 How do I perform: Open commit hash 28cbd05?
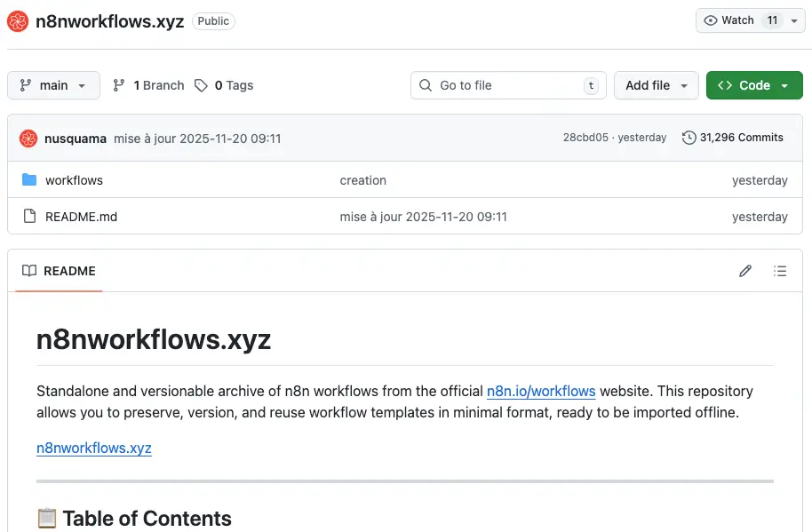[585, 138]
